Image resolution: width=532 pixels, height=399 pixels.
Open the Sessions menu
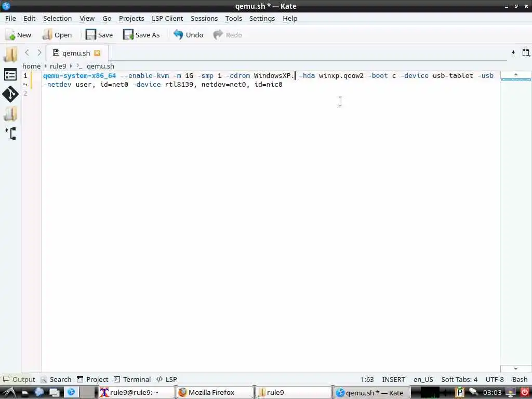point(204,18)
